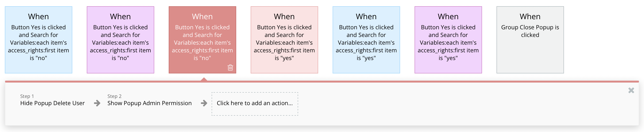Click here to add an action
644x132 pixels.
click(255, 104)
